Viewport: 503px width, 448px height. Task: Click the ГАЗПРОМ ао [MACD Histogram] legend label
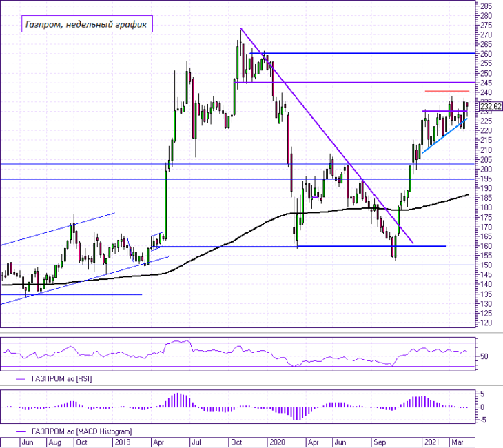[x=81, y=431]
